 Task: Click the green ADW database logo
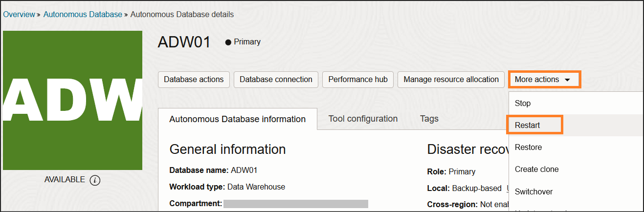(72, 100)
